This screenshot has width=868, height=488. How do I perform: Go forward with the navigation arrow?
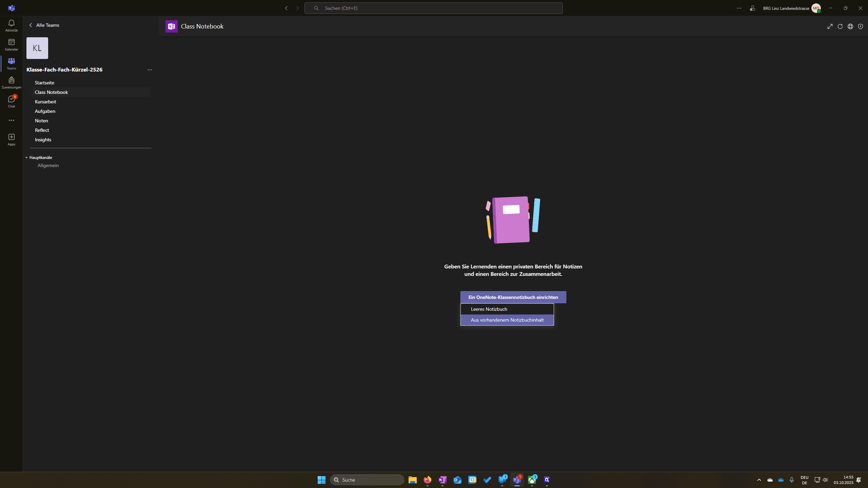[298, 8]
